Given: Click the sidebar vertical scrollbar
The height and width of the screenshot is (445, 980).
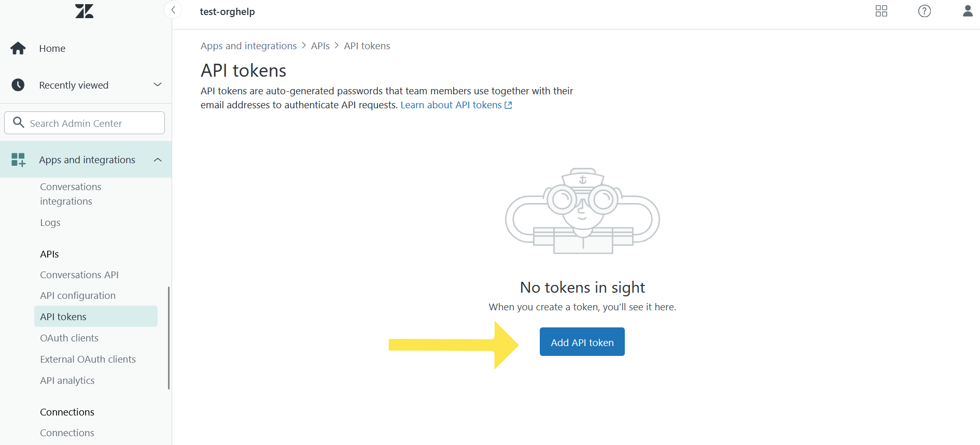Looking at the screenshot, I should [x=169, y=337].
